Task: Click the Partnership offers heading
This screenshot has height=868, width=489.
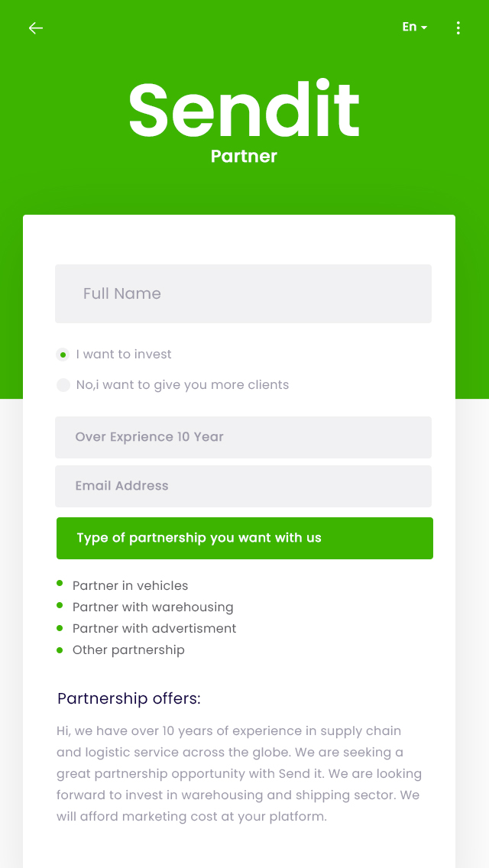Action: coord(129,698)
